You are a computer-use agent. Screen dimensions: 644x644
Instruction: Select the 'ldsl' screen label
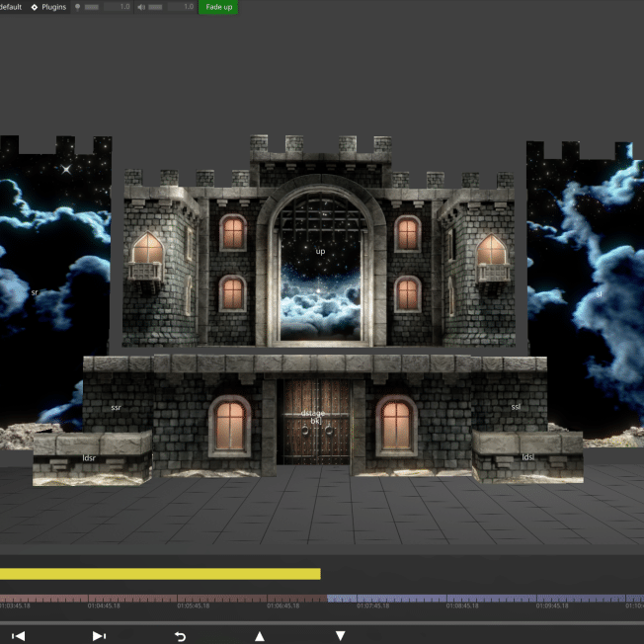[x=528, y=456]
